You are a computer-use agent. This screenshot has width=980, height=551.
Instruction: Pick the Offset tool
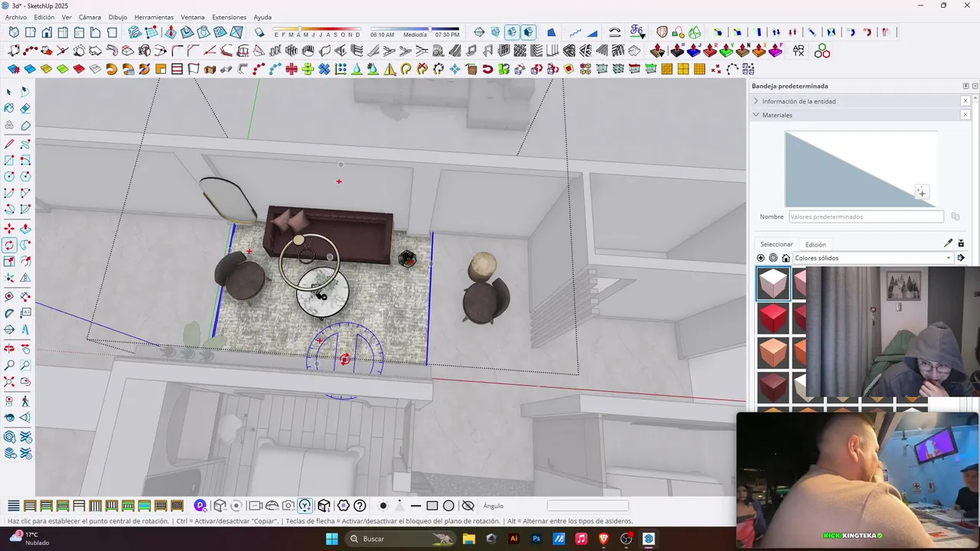pos(25,262)
